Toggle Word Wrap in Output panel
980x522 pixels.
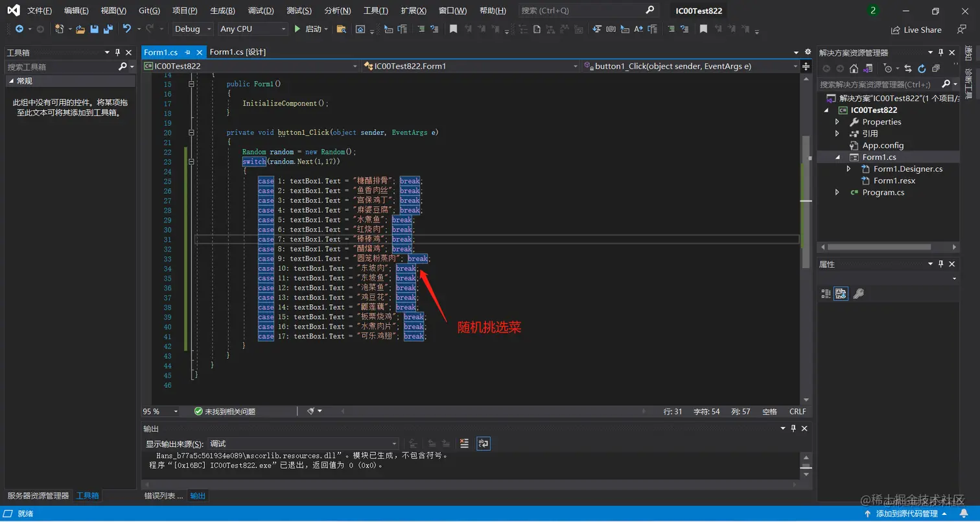484,444
